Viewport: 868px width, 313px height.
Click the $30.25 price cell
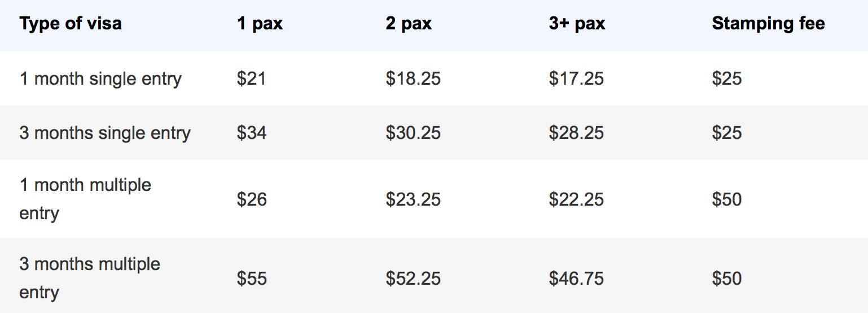tap(413, 133)
